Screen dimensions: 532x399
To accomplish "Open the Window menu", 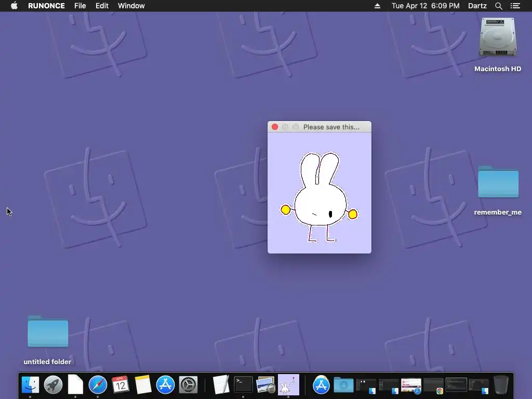I will point(131,6).
